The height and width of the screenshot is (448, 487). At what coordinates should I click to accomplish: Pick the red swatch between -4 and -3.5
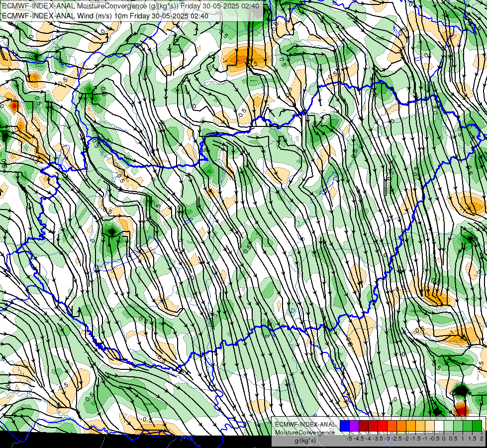[373, 426]
